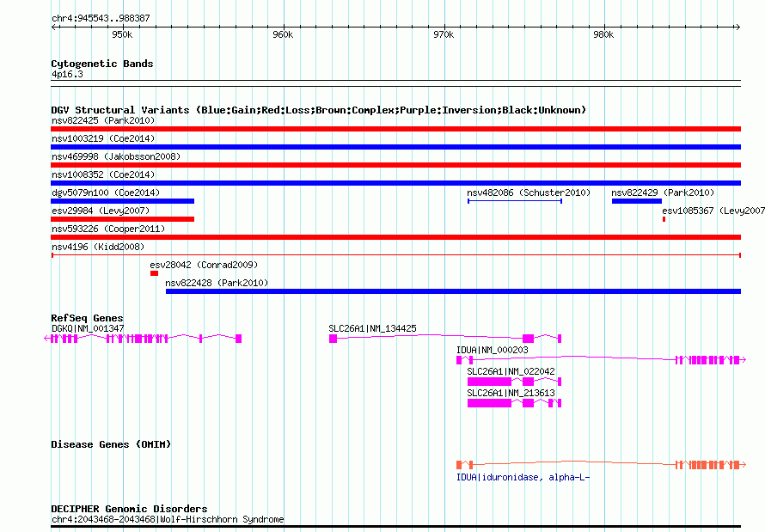The height and width of the screenshot is (532, 765).
Task: Click the DGV Structural Variants track title
Action: click(319, 110)
